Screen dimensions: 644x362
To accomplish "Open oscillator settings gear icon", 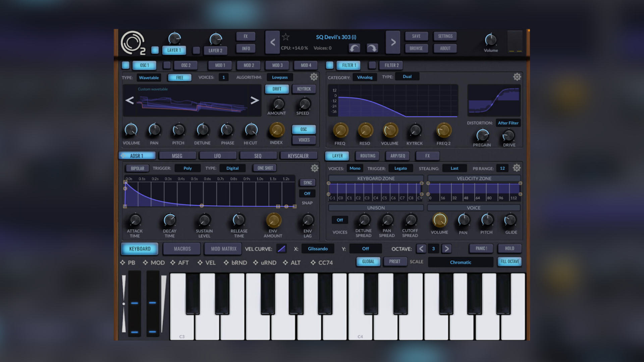I will [x=314, y=77].
